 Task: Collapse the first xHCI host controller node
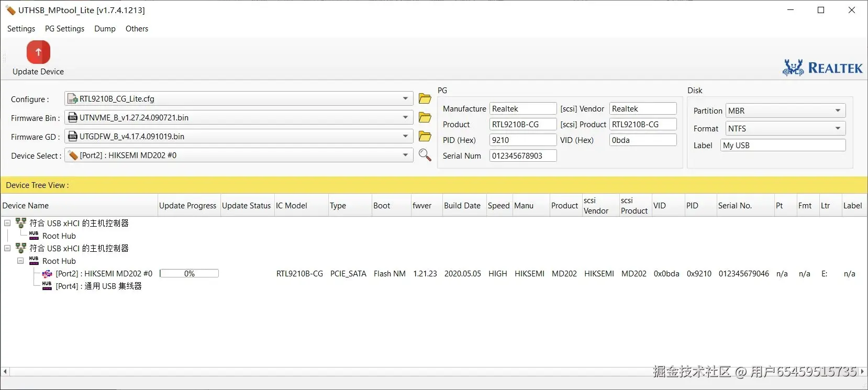coord(7,223)
